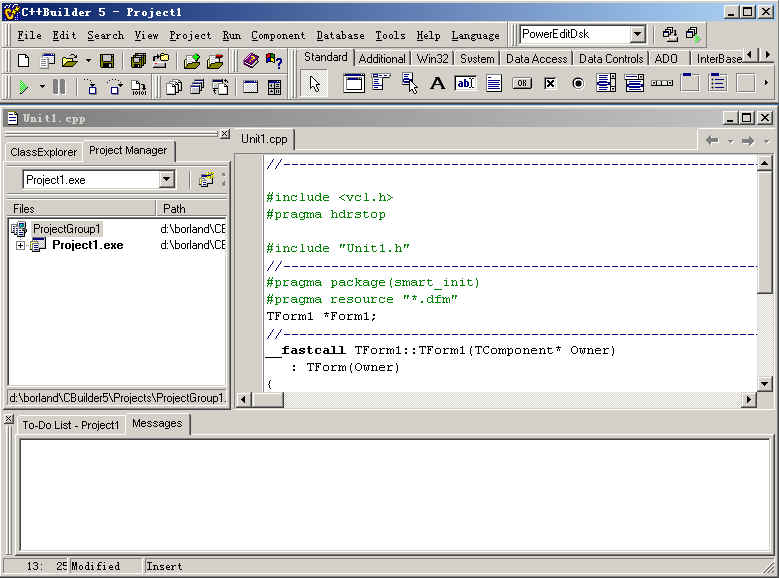Click the Save current desktop icon

670,34
